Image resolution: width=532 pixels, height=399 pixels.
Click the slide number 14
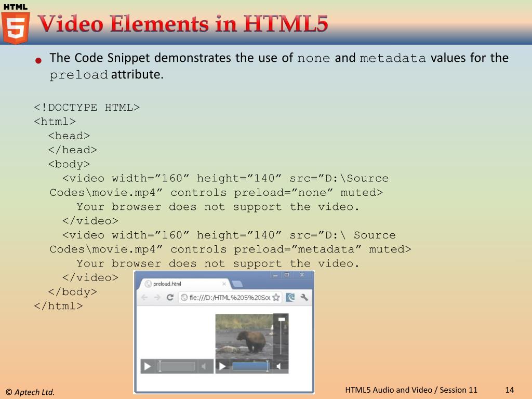510,390
